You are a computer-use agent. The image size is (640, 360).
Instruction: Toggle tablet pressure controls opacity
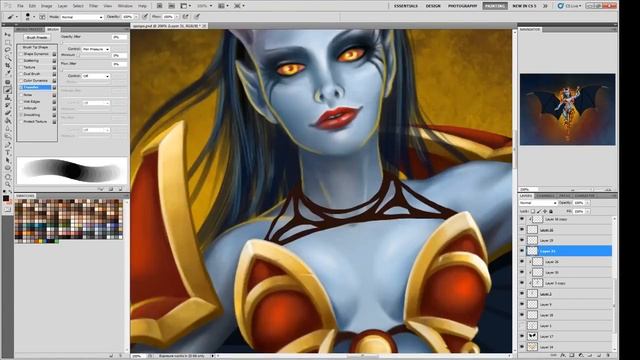click(145, 17)
